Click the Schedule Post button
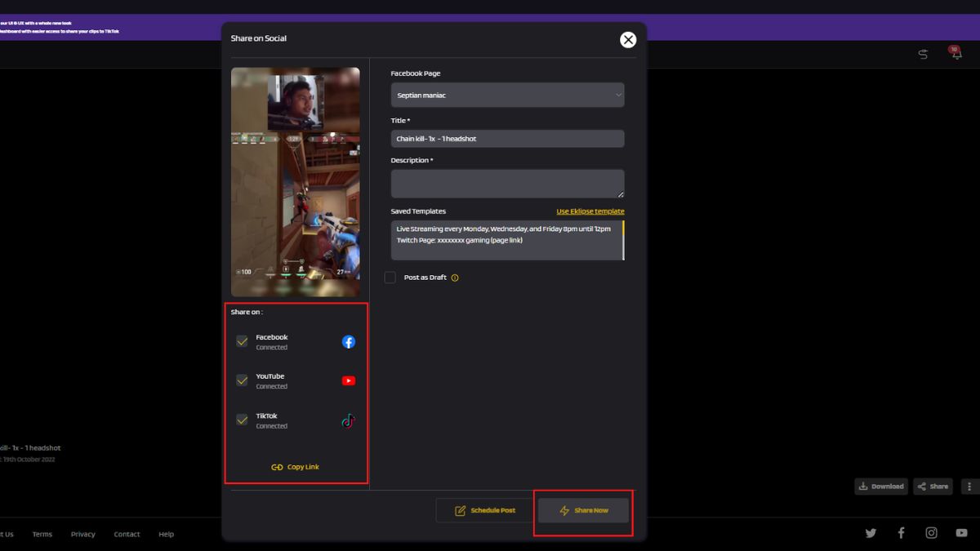980x551 pixels. pos(483,509)
